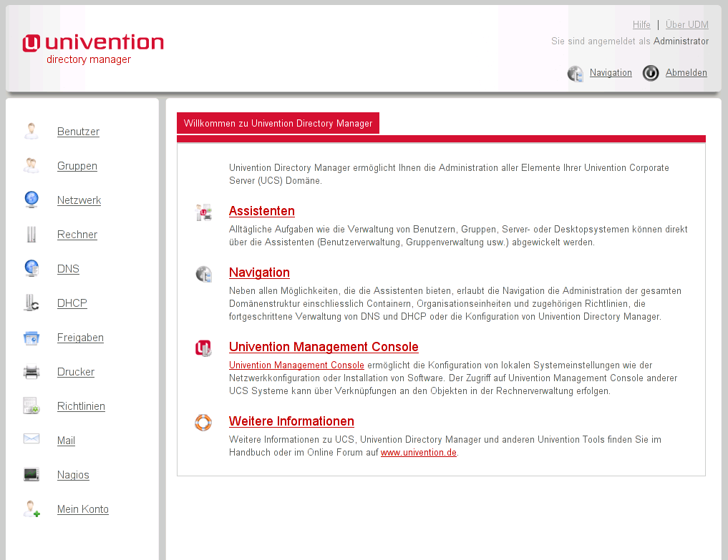728x560 pixels.
Task: Click the Gruppen group icon
Action: [31, 166]
